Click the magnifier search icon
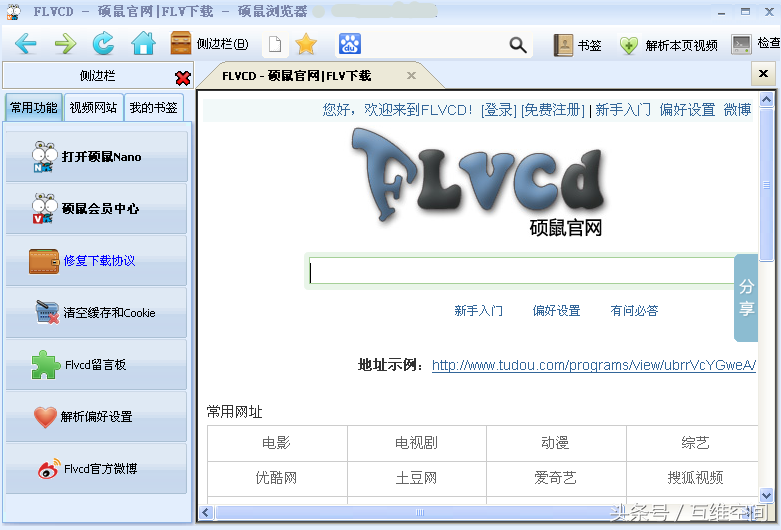The width and height of the screenshot is (781, 530). (x=518, y=45)
